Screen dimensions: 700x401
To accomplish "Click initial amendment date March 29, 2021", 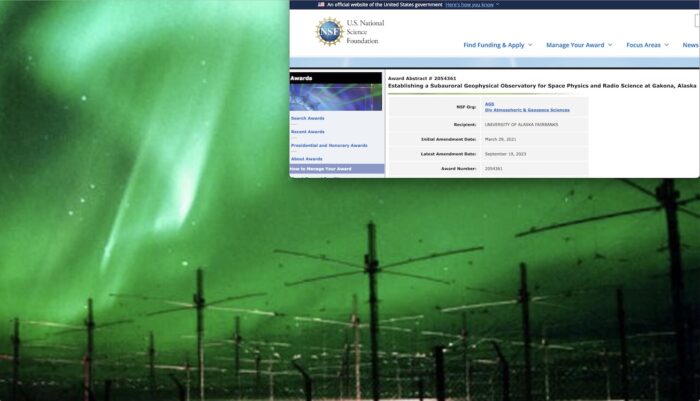I will [x=500, y=139].
